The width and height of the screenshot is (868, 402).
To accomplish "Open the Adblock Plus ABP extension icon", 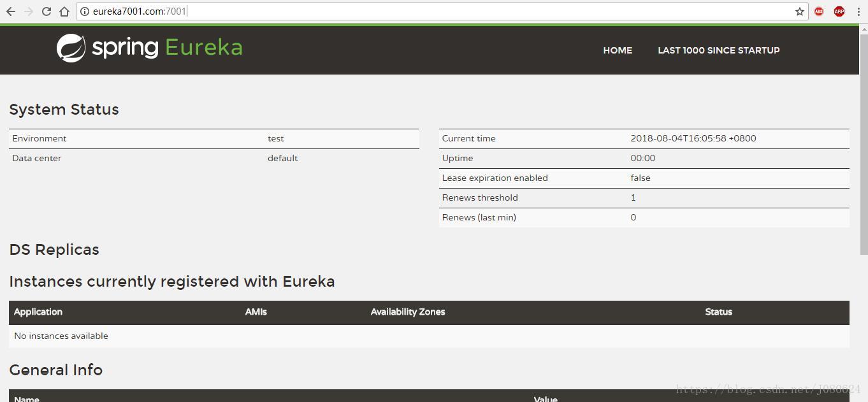I will pyautogui.click(x=839, y=11).
